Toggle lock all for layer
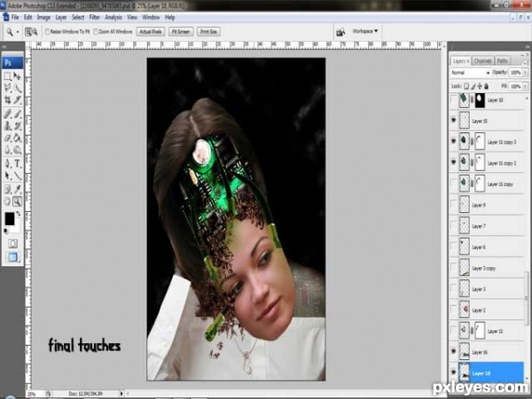 tap(486, 86)
